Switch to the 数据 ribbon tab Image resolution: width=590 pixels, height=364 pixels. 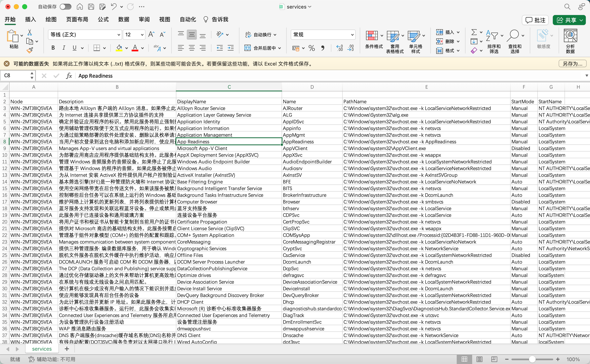pyautogui.click(x=124, y=19)
